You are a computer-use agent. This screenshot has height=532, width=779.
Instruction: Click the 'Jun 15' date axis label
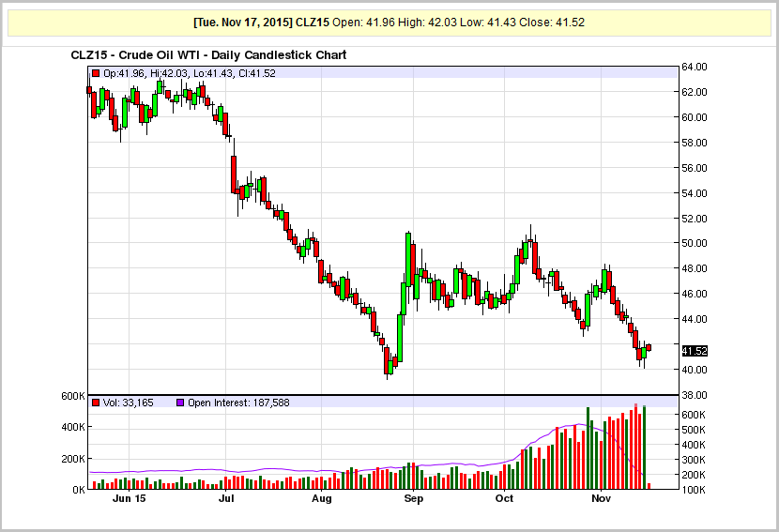(x=130, y=498)
